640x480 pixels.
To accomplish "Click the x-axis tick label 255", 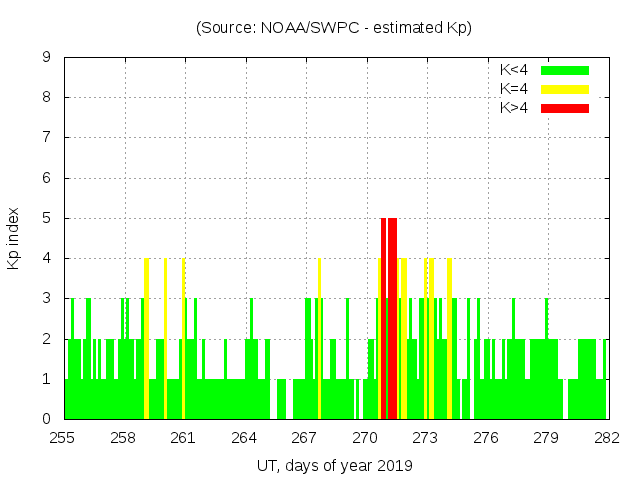I will click(63, 437).
